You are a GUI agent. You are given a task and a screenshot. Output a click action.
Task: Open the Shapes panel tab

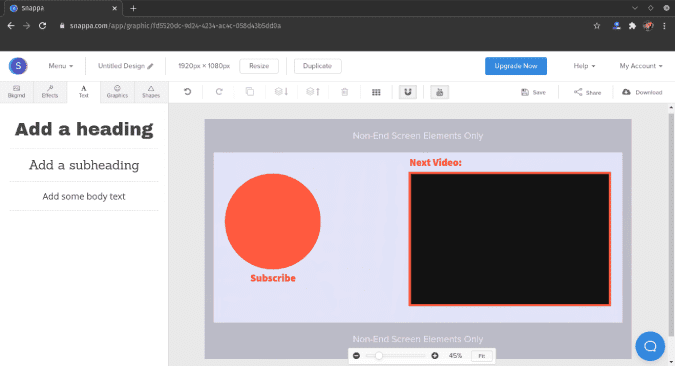151,92
